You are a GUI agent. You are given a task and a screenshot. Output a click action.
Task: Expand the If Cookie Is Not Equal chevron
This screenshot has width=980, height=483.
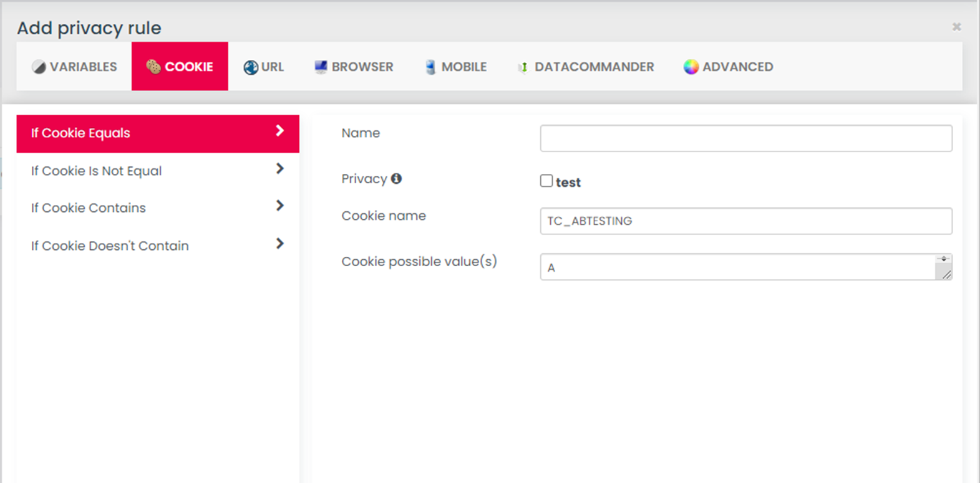[279, 169]
